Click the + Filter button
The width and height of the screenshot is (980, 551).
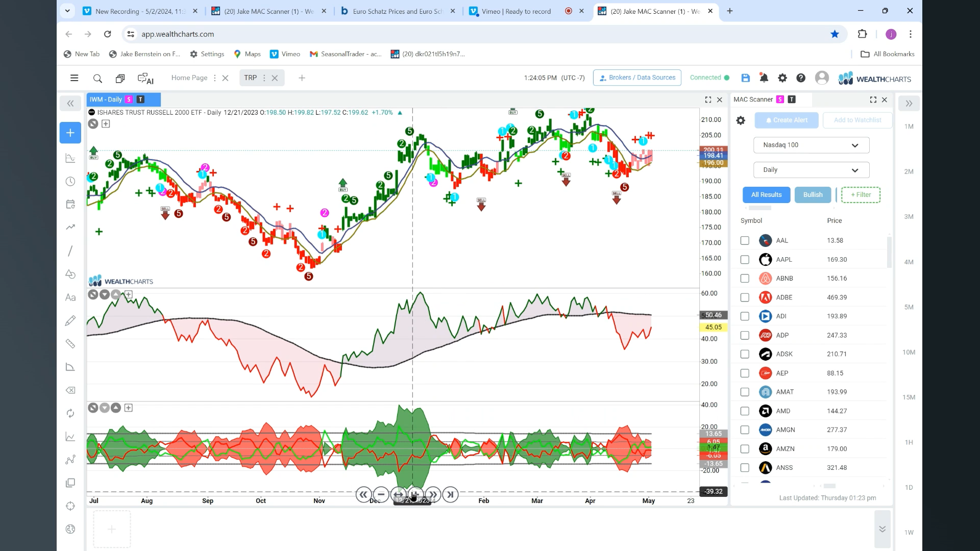[861, 195]
